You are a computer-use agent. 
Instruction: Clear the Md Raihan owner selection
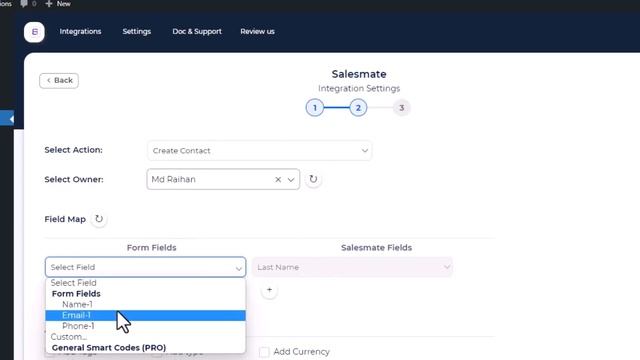point(278,180)
